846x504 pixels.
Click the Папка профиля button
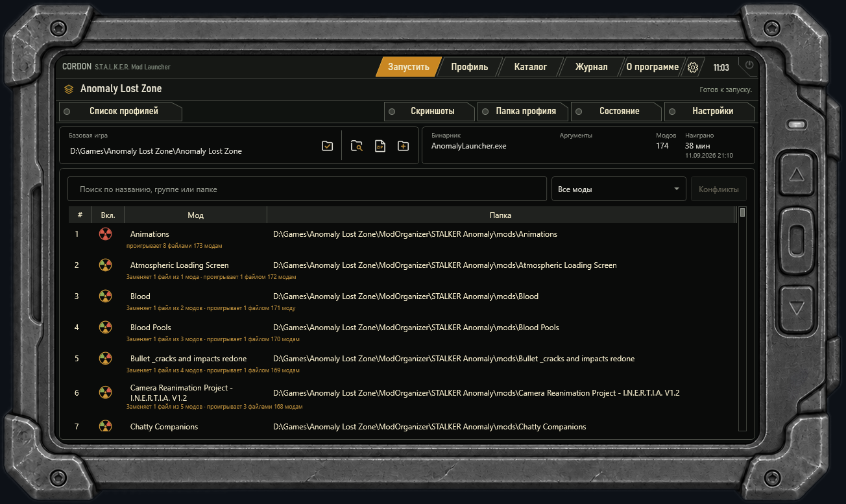click(523, 111)
